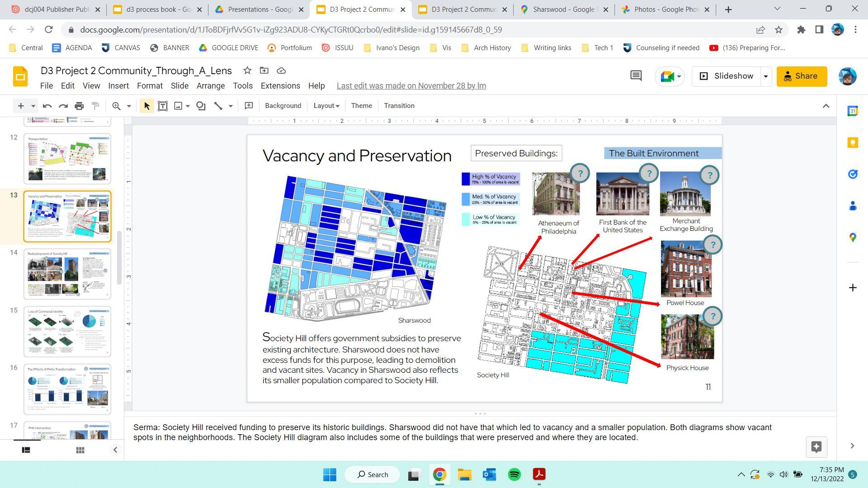This screenshot has width=868, height=488.
Task: Click the dark blue High Vacancy legend swatch
Action: [x=466, y=179]
